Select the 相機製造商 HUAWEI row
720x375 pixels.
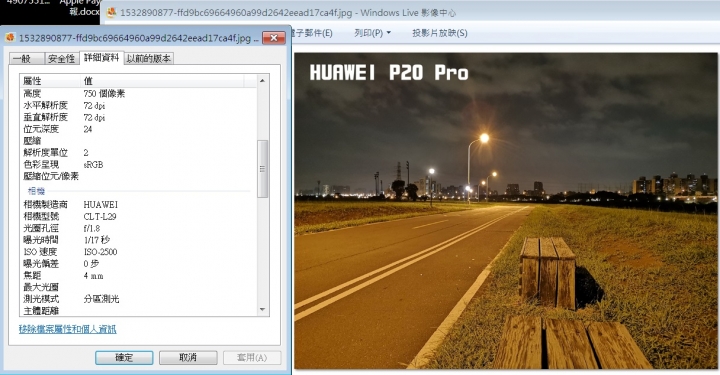point(138,204)
